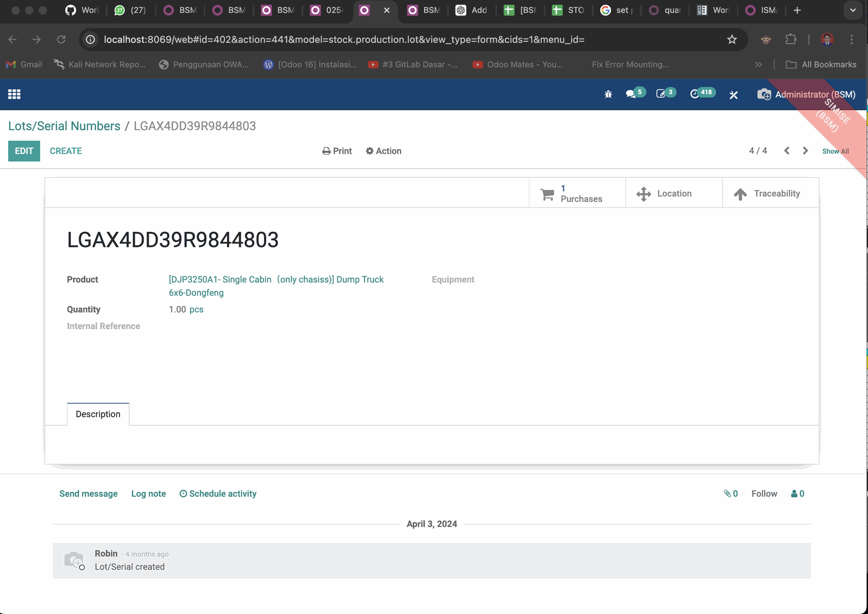Open activities clock icon showing 418
Viewport: 868px width, 614px height.
coord(695,94)
